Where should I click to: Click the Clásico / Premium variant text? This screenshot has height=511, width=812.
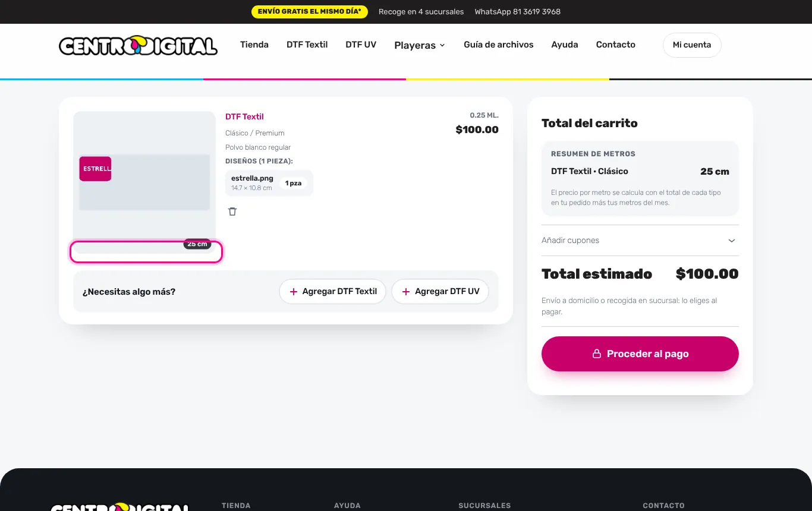[255, 133]
